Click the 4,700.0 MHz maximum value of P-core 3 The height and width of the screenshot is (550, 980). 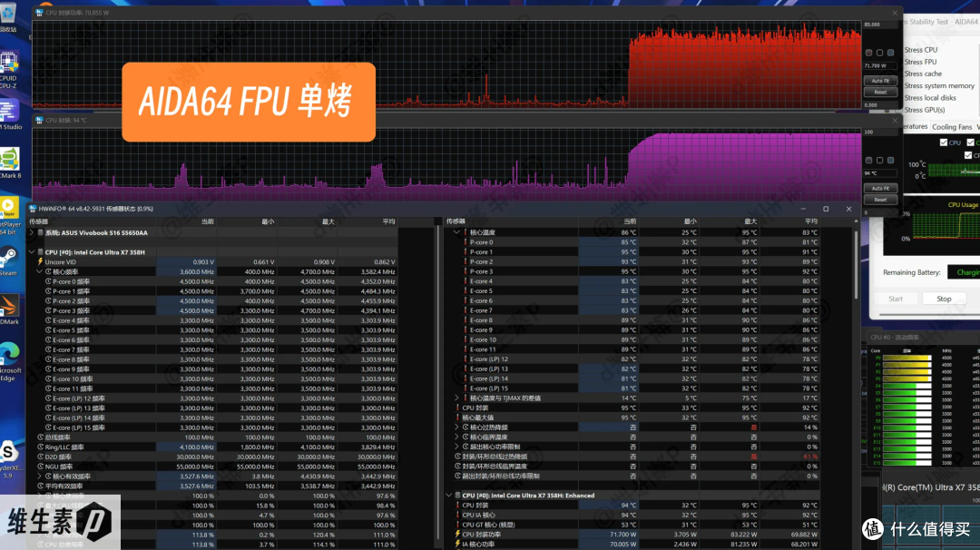click(x=318, y=310)
